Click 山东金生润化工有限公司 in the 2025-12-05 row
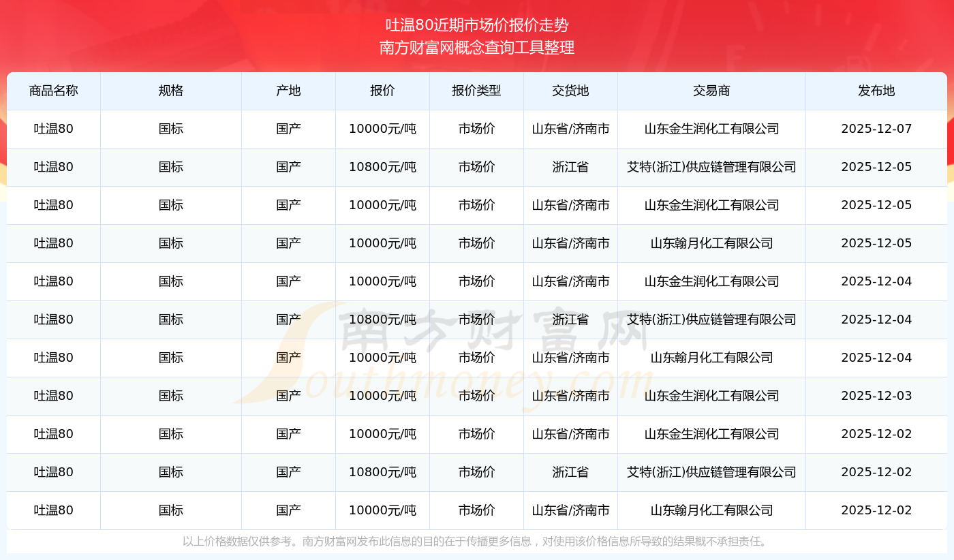This screenshot has height=560, width=954. pos(711,205)
